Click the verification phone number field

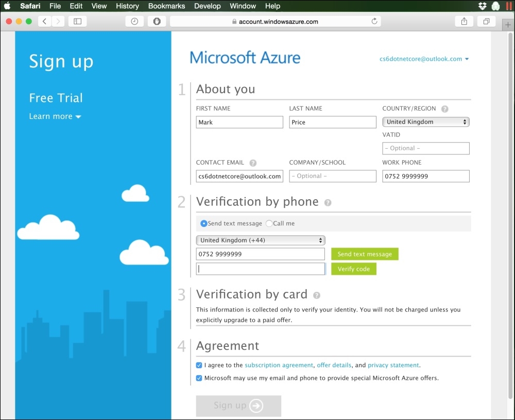click(261, 254)
